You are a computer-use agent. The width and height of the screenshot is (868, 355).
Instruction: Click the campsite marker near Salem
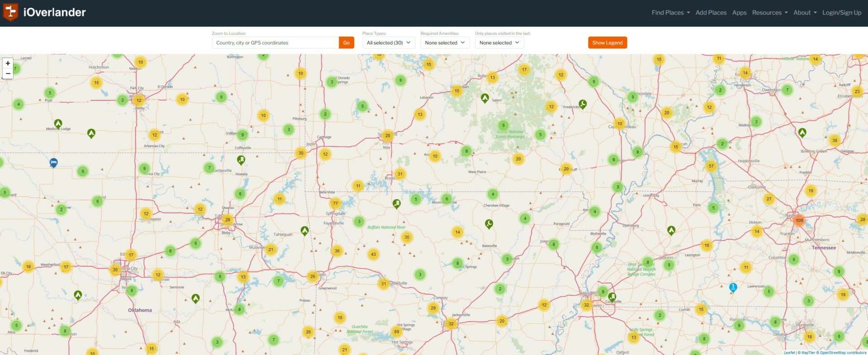pos(485,98)
